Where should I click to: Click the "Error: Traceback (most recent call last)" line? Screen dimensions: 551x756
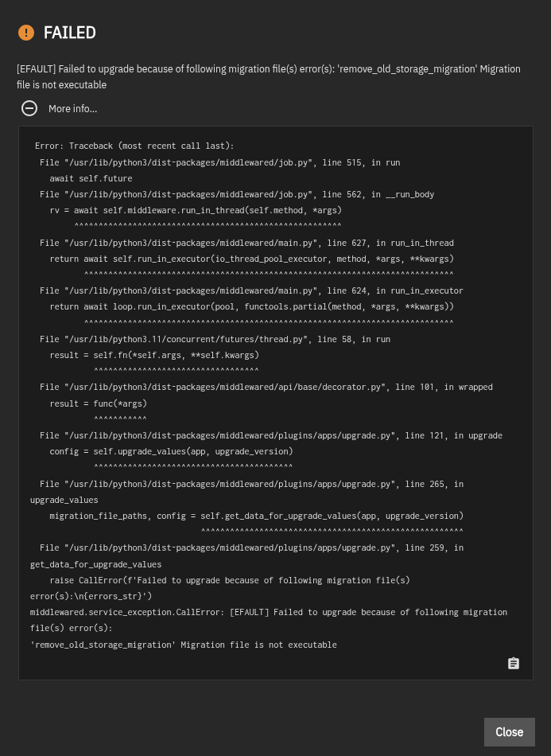coord(134,146)
